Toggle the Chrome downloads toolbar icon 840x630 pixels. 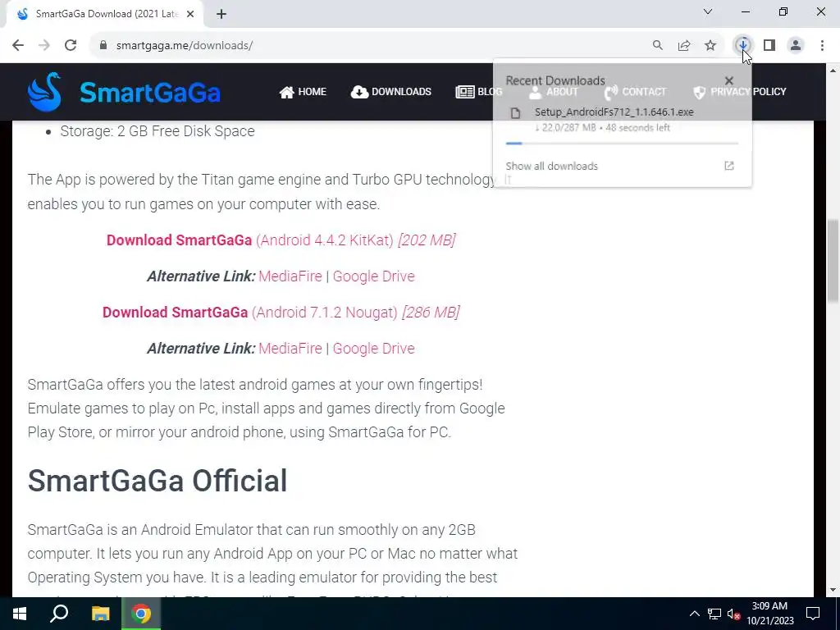[x=743, y=45]
